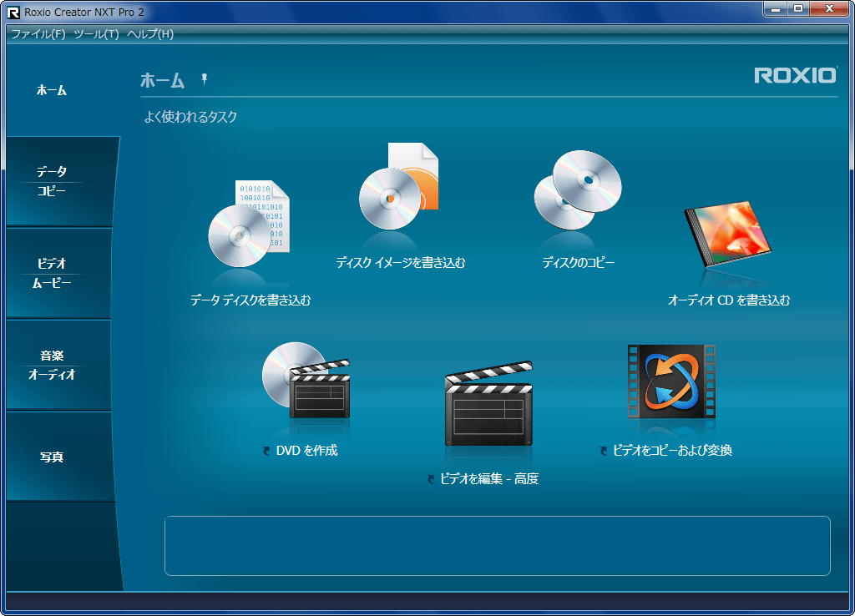The width and height of the screenshot is (855, 616).
Task: Click the clapperboard video edit icon
Action: (488, 403)
